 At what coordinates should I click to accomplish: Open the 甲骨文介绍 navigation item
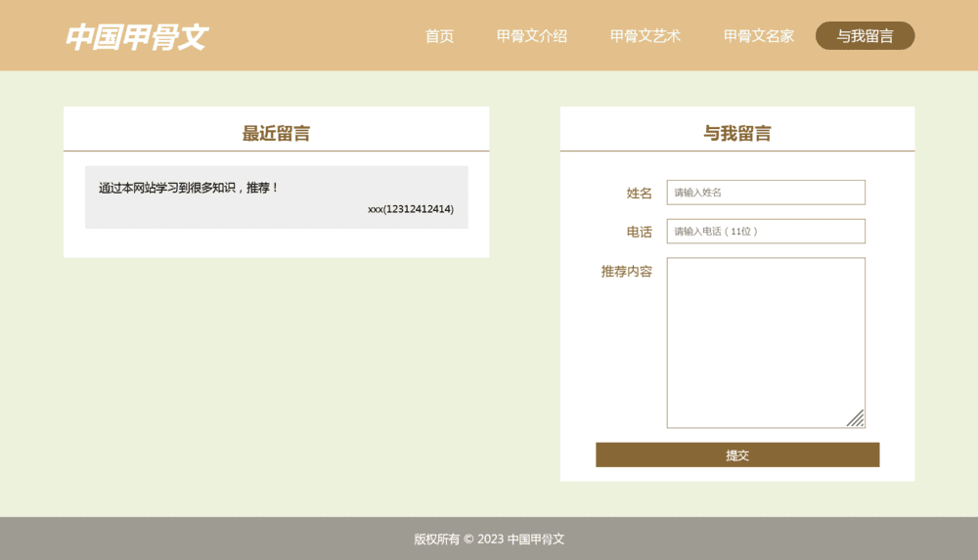(x=531, y=36)
